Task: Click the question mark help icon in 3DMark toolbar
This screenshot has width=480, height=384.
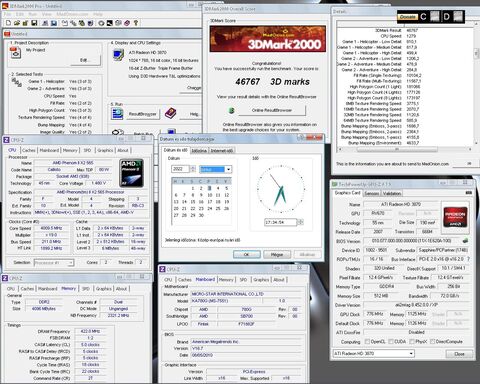Action: [x=136, y=23]
